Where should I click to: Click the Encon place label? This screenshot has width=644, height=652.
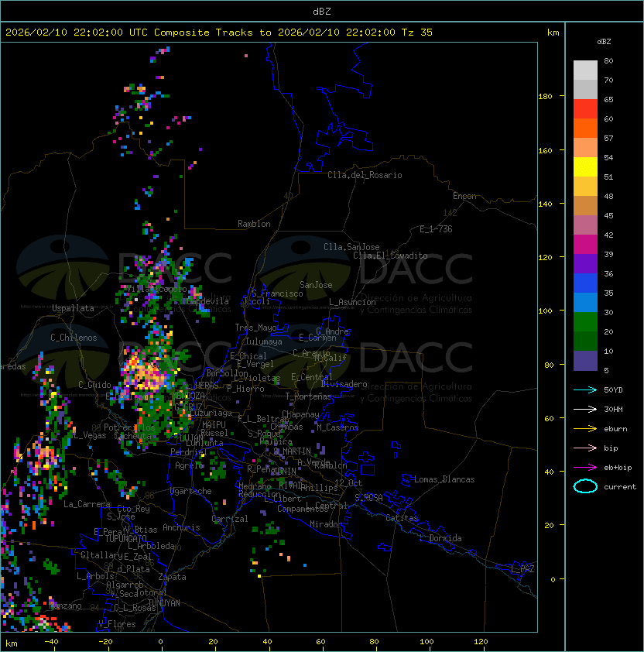[464, 196]
